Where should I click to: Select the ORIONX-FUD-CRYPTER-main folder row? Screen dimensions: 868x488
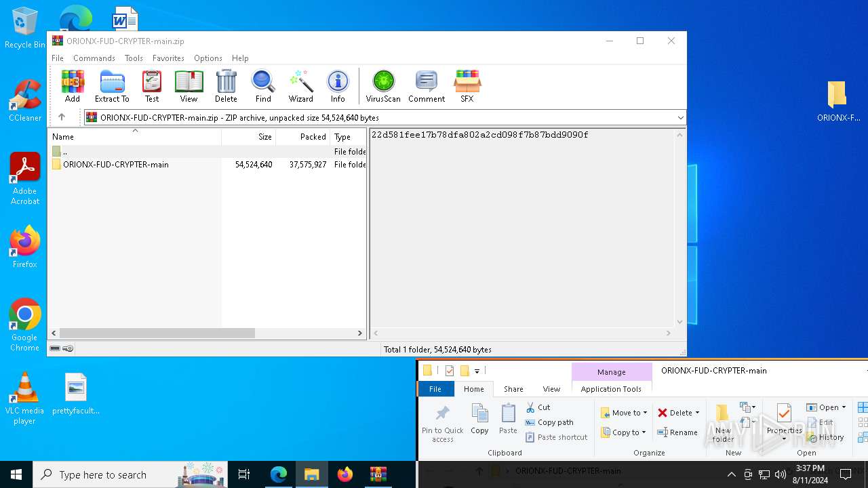coord(208,164)
